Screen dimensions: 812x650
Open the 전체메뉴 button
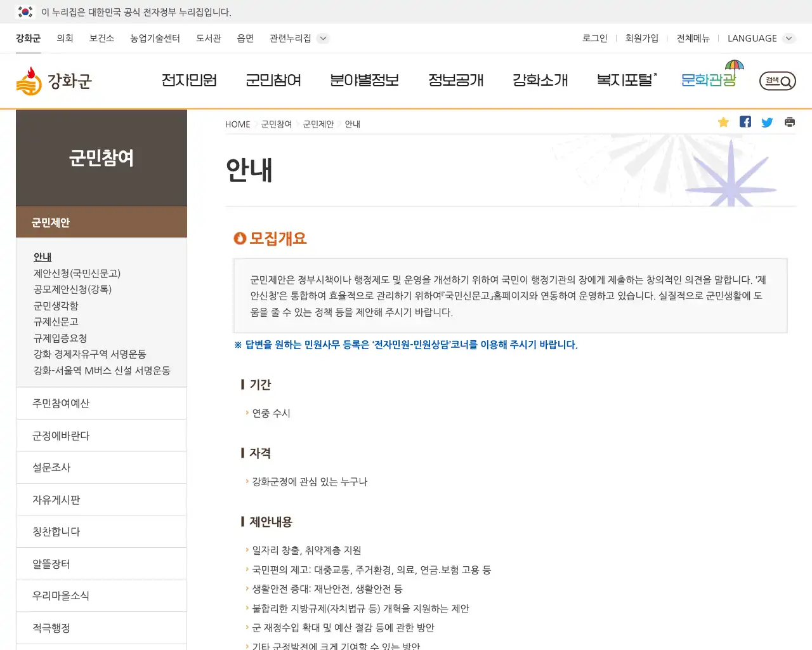tap(693, 38)
